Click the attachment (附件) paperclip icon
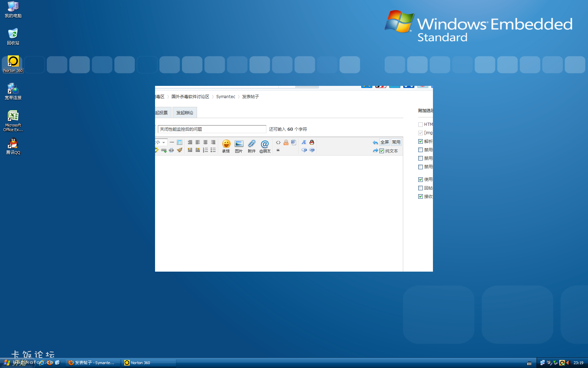The width and height of the screenshot is (588, 368). (x=252, y=146)
